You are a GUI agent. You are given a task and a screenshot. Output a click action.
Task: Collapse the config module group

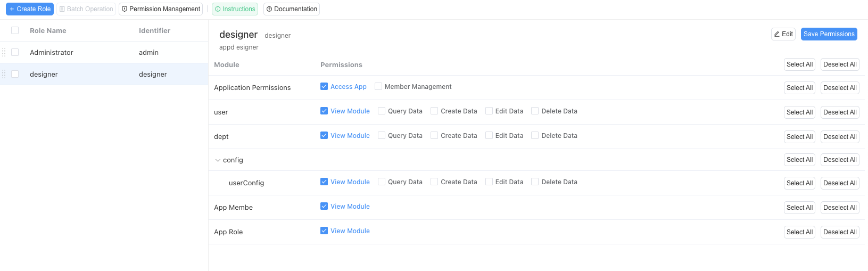[218, 160]
